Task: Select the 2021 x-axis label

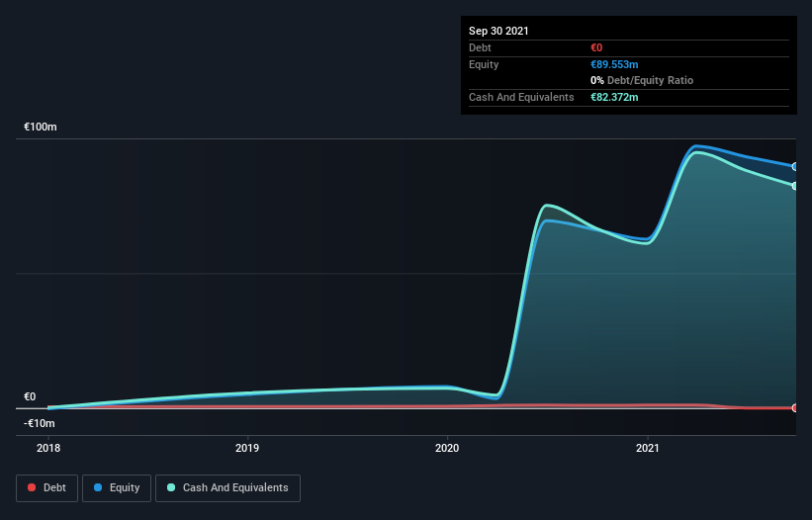Action: tap(647, 448)
